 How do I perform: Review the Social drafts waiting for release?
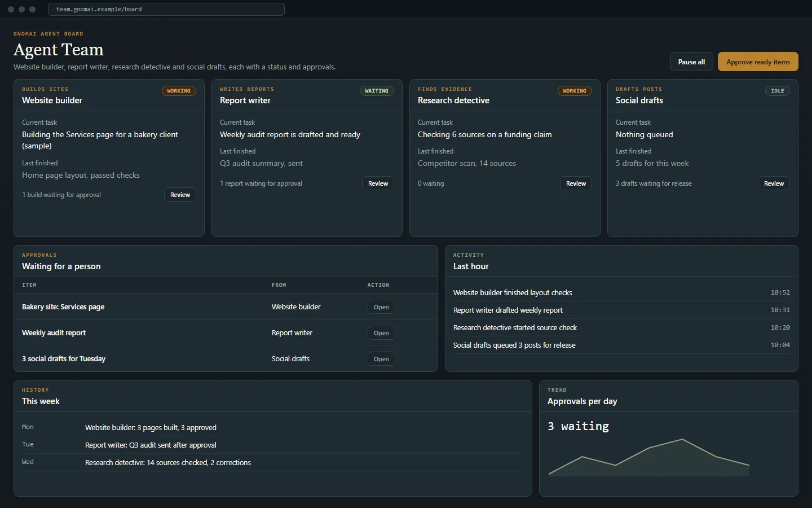(x=774, y=183)
